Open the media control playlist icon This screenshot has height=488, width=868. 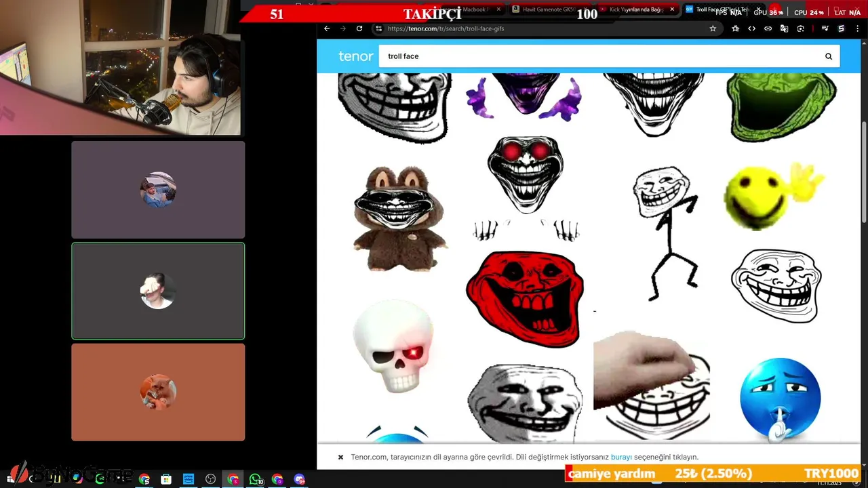825,28
